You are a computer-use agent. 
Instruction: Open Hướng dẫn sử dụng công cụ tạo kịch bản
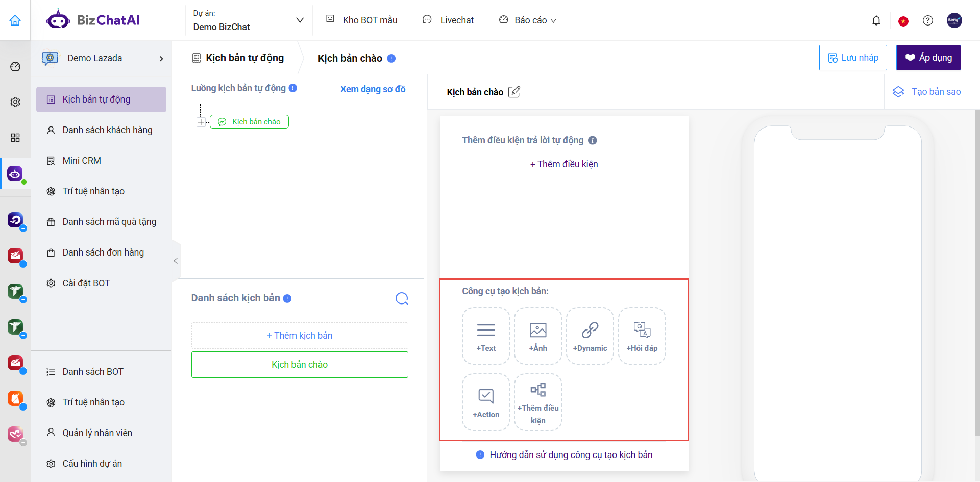(564, 455)
